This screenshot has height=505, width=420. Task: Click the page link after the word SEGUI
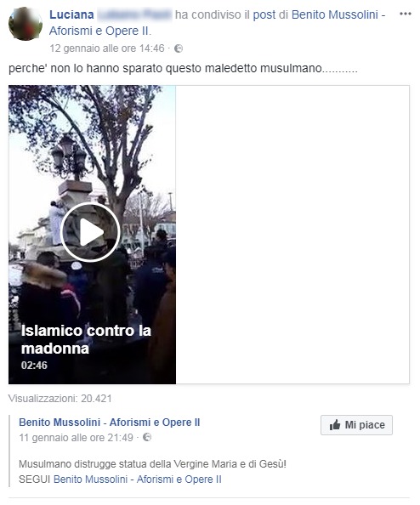tap(138, 479)
